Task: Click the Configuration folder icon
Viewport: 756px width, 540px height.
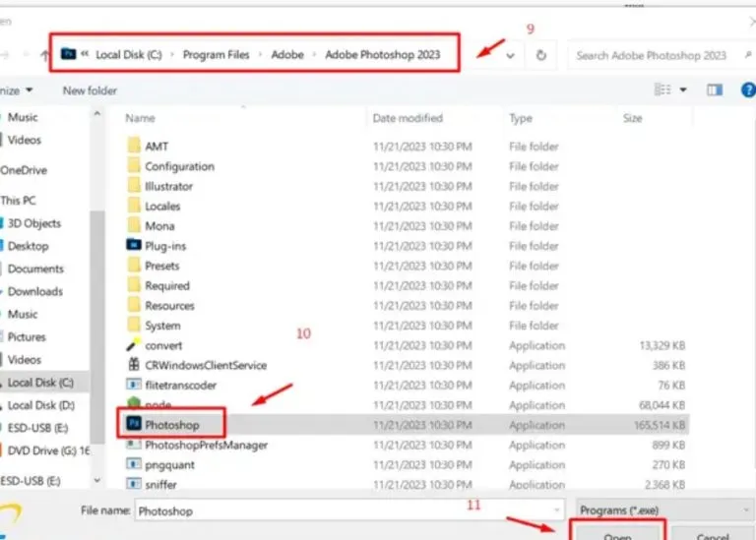Action: (134, 165)
